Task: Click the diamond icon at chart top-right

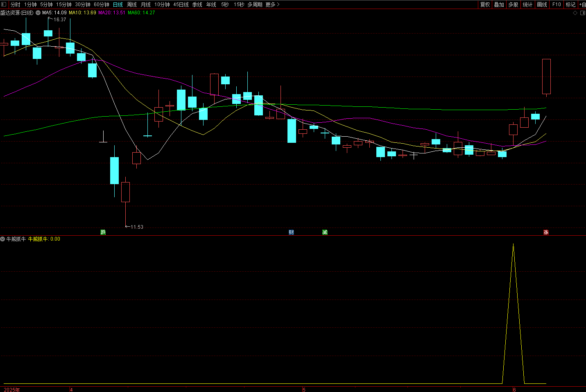Action: click(575, 13)
